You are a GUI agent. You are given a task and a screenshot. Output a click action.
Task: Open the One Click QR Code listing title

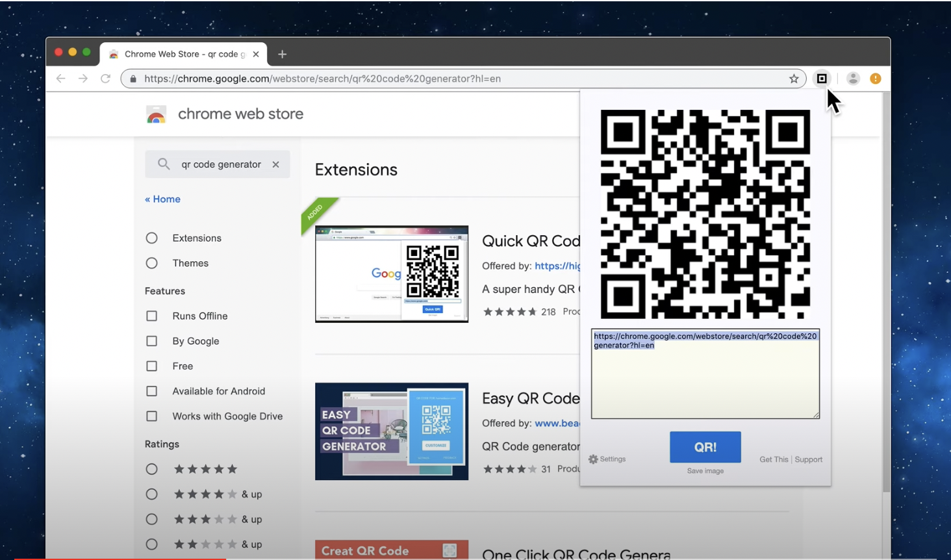click(x=576, y=554)
